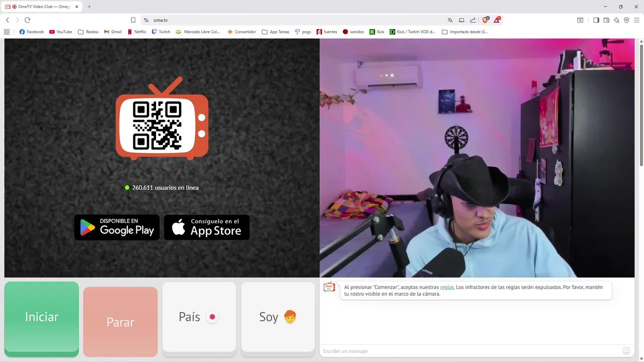Open Kick bookmark
The image size is (644, 362).
click(377, 32)
